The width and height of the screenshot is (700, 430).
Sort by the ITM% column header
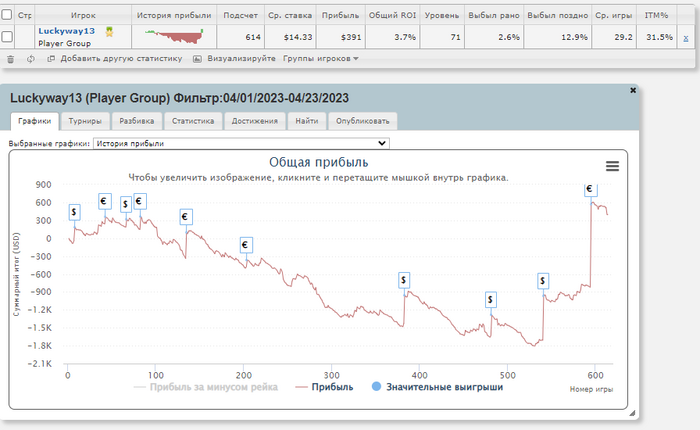(656, 15)
